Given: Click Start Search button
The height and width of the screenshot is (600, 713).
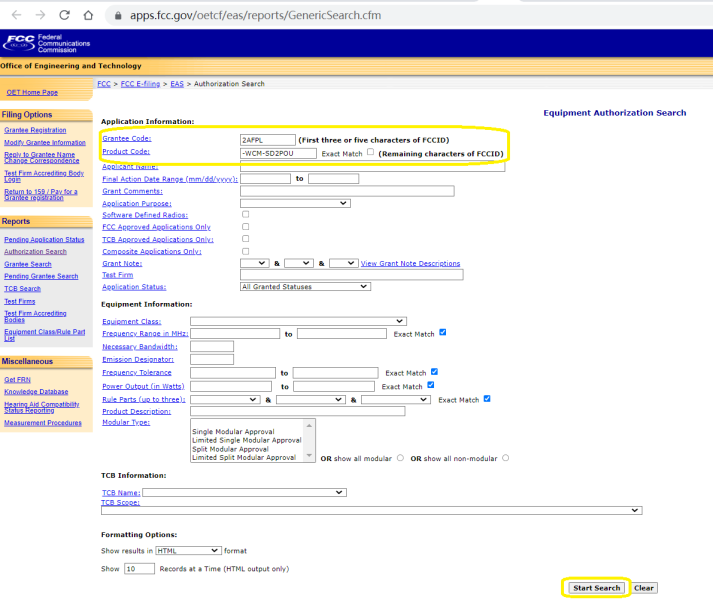Looking at the screenshot, I should pos(596,588).
